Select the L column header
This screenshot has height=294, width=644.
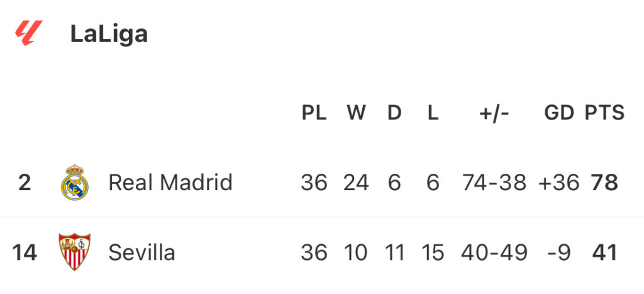click(x=433, y=113)
